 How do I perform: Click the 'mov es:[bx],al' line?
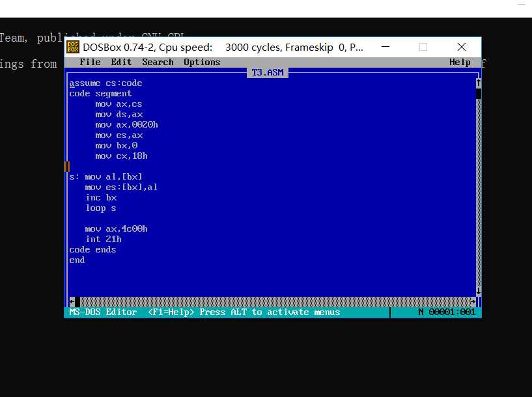121,187
